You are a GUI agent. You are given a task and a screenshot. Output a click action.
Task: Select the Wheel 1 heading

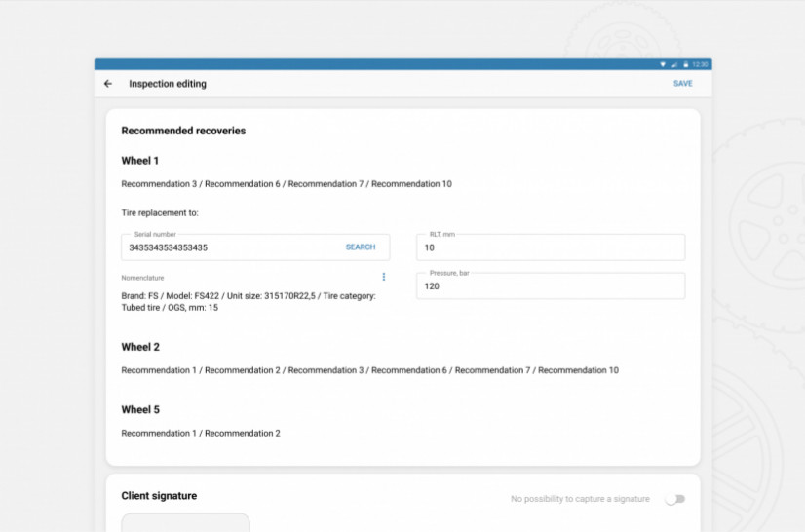(140, 161)
